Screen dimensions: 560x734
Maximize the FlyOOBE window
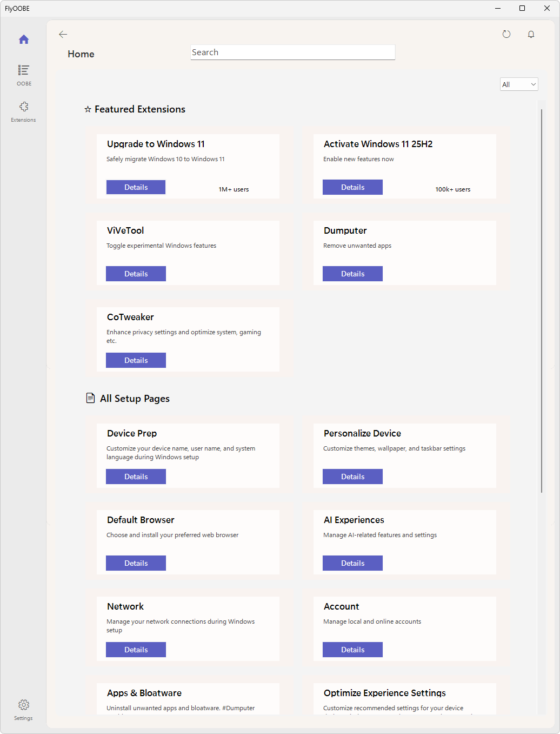[522, 8]
